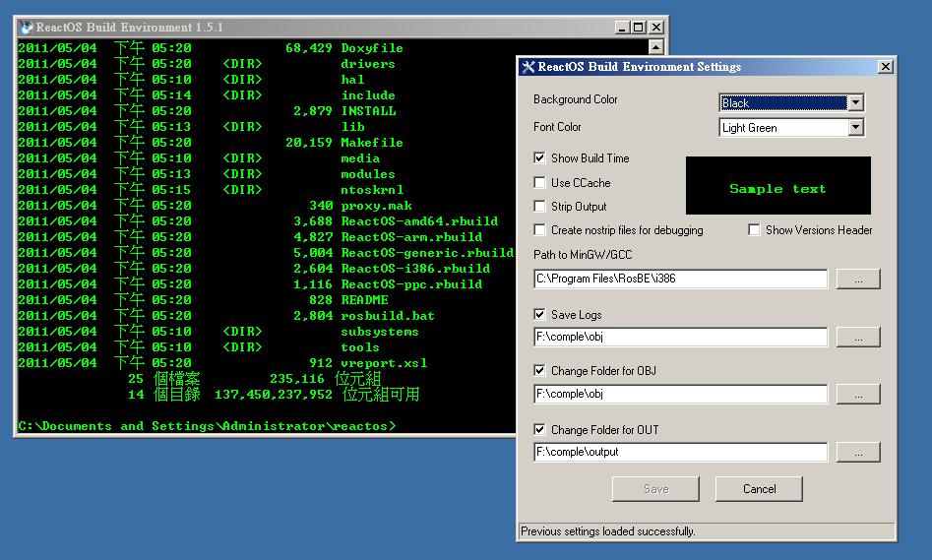932x560 pixels.
Task: Browse for the Save Logs folder
Action: tap(858, 337)
